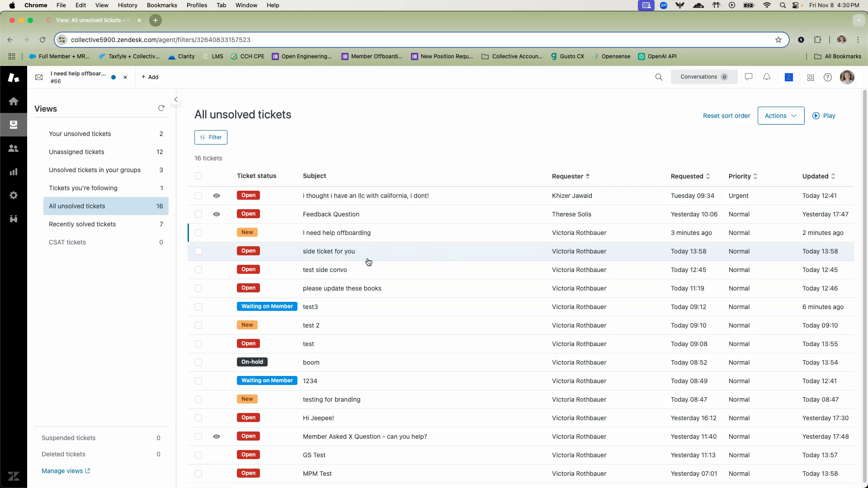Open the 'Unassigned tickets' view
Viewport: 868px width, 488px height.
tap(76, 152)
